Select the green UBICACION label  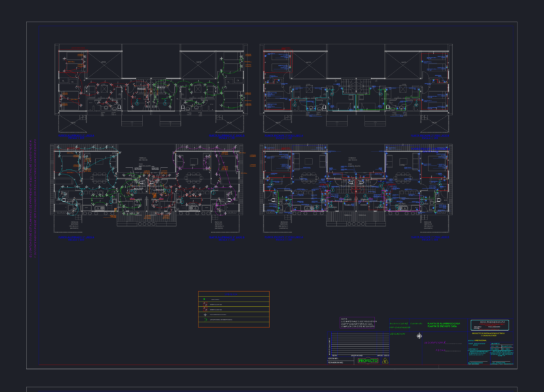coord(397,334)
